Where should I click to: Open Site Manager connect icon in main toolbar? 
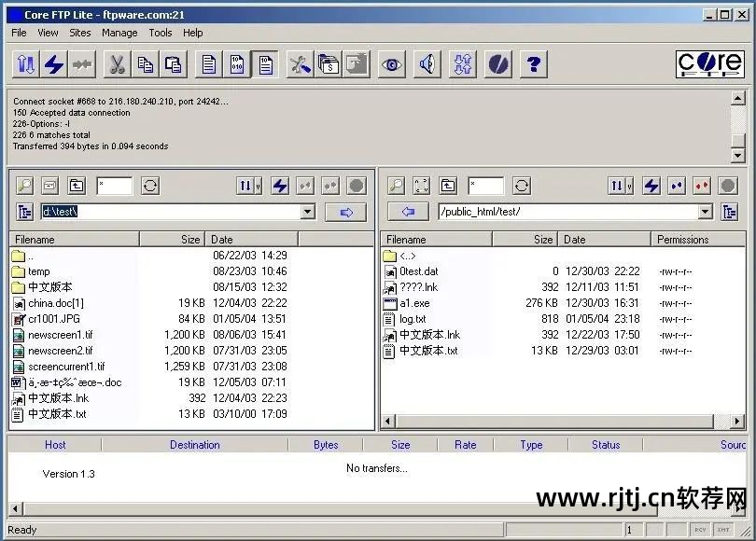pyautogui.click(x=25, y=64)
